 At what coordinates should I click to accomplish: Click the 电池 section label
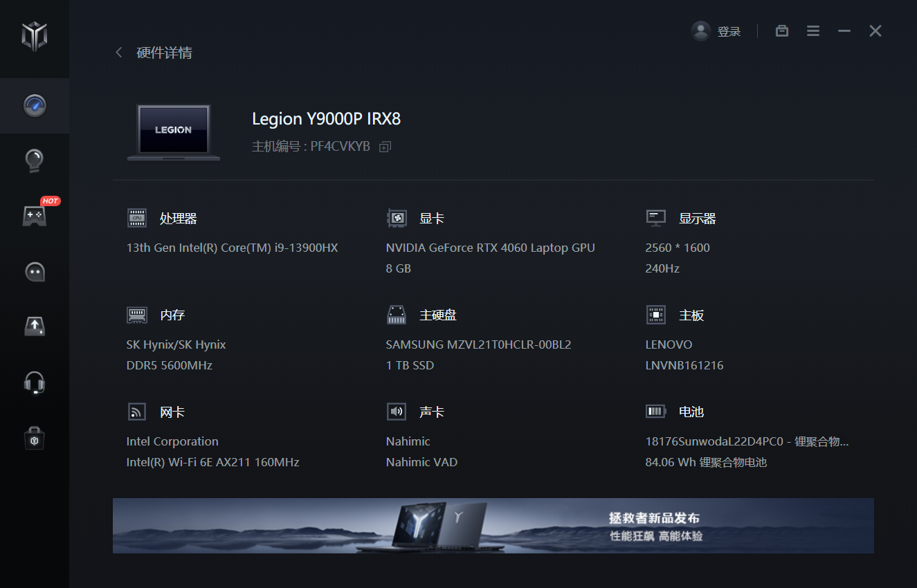point(691,412)
